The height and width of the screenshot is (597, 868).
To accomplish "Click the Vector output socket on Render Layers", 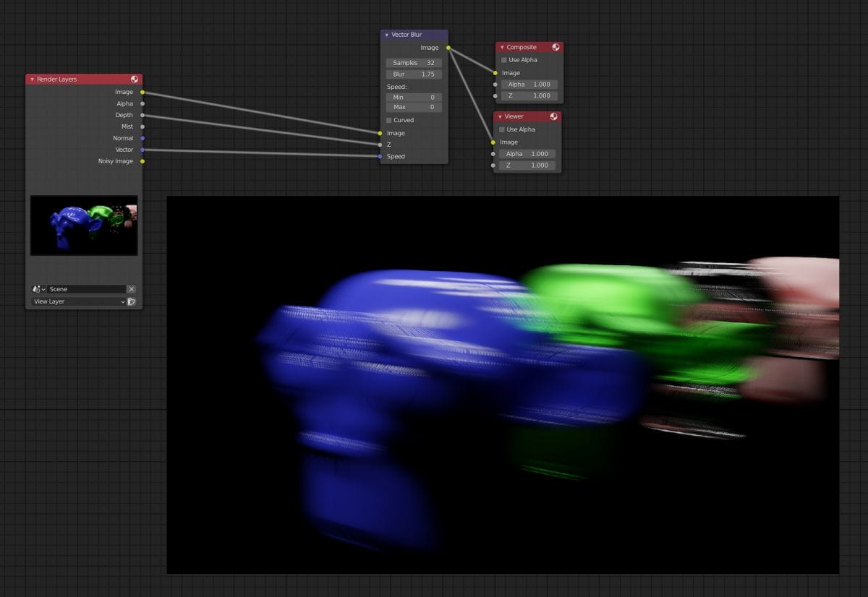I will [143, 150].
